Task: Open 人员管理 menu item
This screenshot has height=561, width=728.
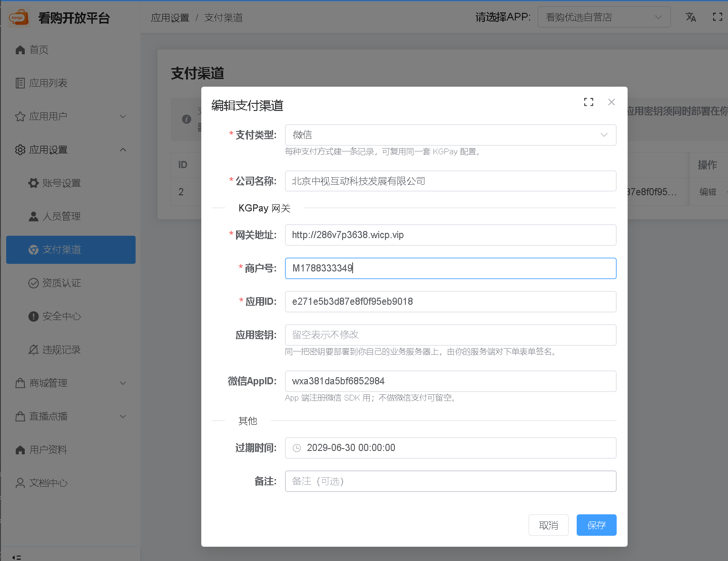Action: pos(70,216)
